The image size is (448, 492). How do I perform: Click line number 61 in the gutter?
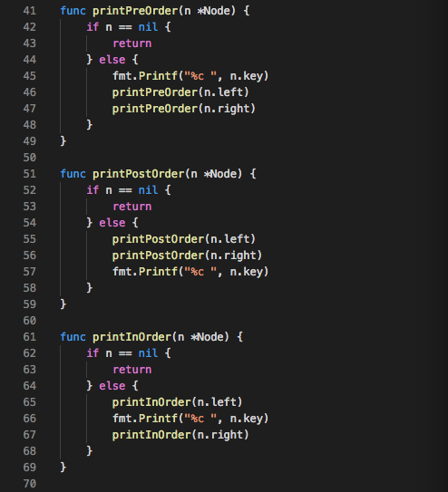[x=30, y=337]
